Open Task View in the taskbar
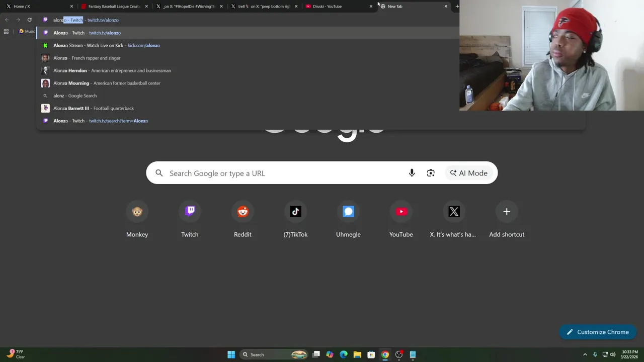Image resolution: width=644 pixels, height=362 pixels. [316, 354]
